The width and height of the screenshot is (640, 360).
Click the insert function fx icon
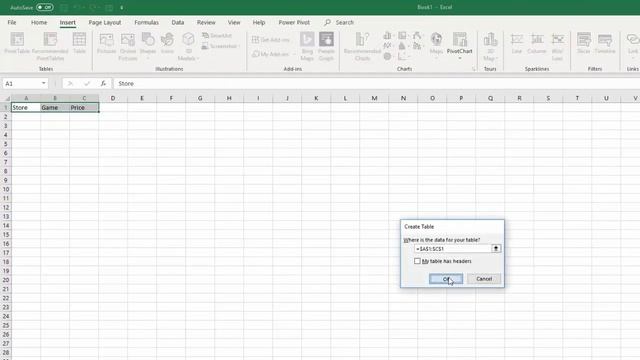(103, 83)
